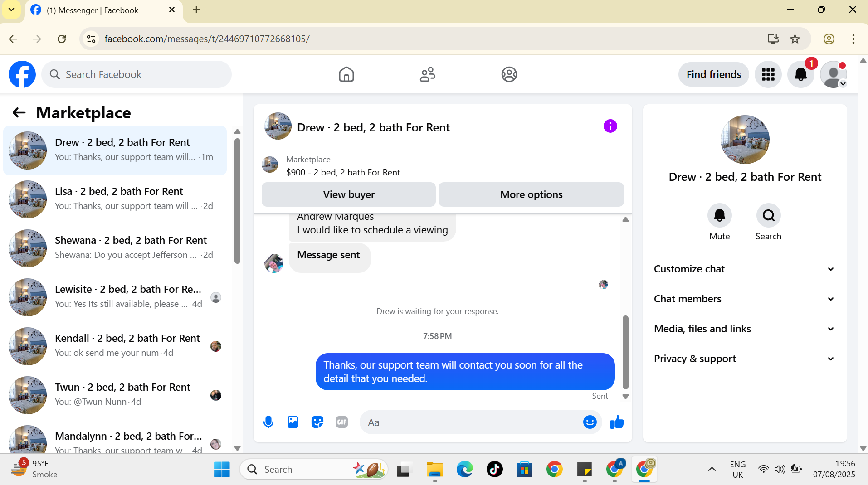Open the Twun 2 bed chat
Screen dimensions: 868x485
tap(115, 395)
